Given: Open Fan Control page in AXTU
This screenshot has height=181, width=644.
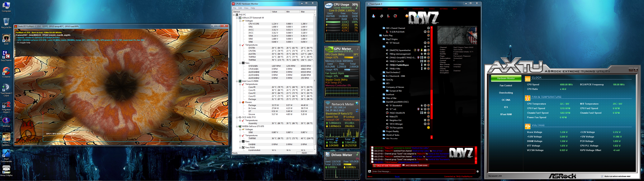Looking at the screenshot, I should click(506, 85).
